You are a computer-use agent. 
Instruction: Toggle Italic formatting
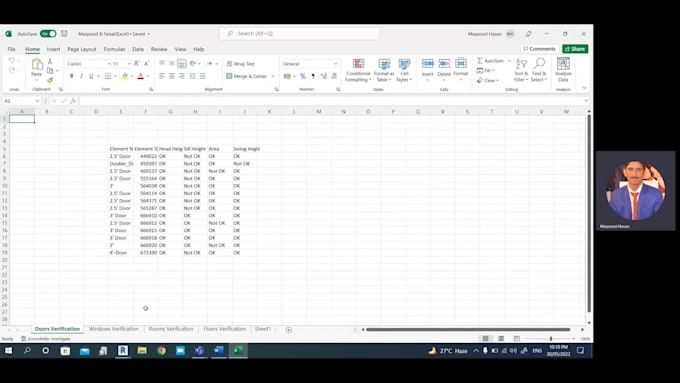(x=81, y=76)
